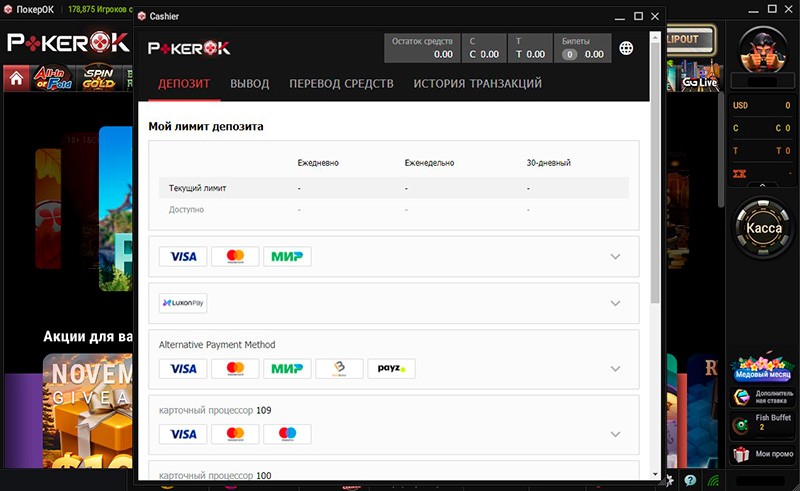
Task: Open the Медовый месяц promotion banner
Action: click(763, 369)
